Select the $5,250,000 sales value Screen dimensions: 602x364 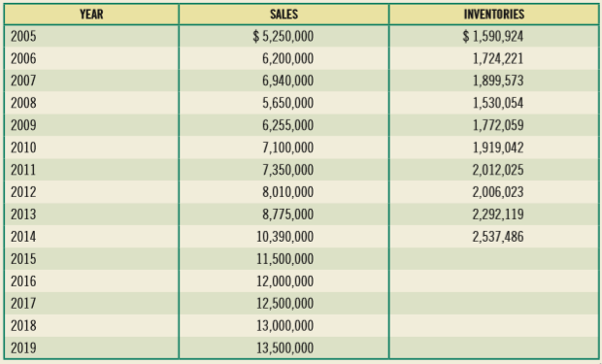coord(284,37)
